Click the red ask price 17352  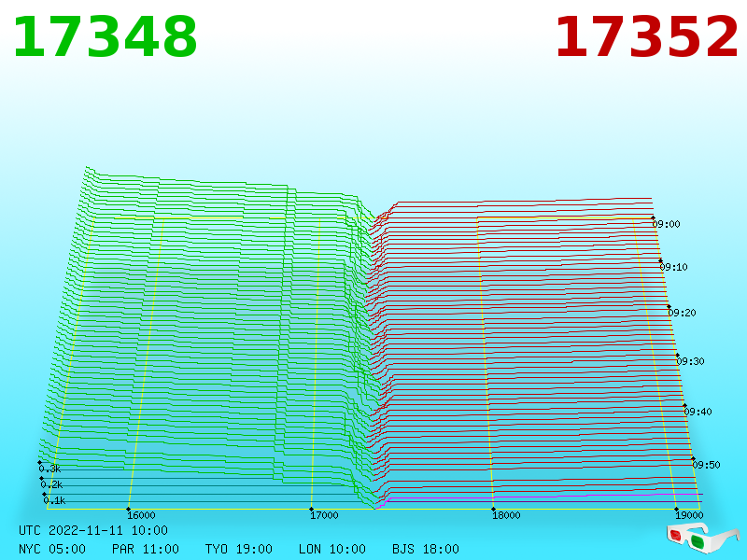[647, 37]
